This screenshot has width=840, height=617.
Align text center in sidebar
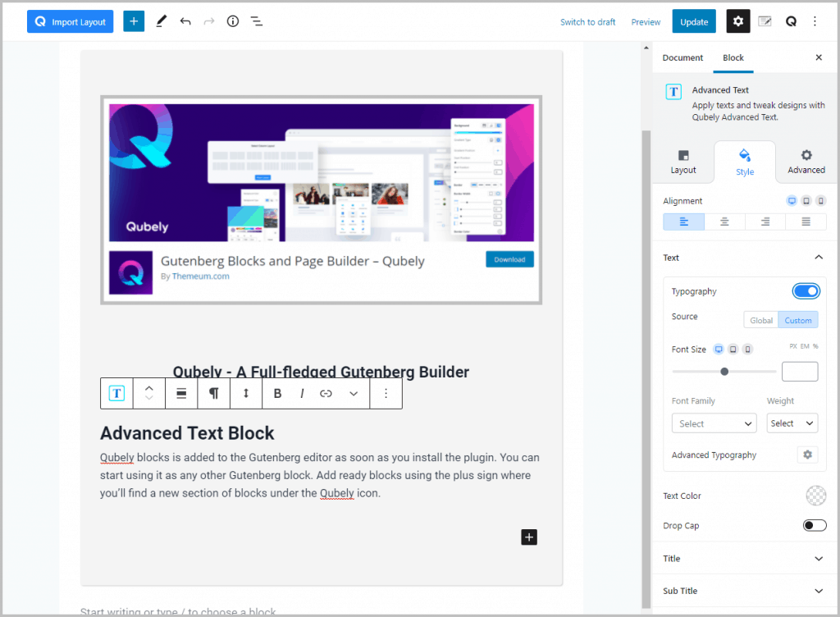(x=724, y=222)
